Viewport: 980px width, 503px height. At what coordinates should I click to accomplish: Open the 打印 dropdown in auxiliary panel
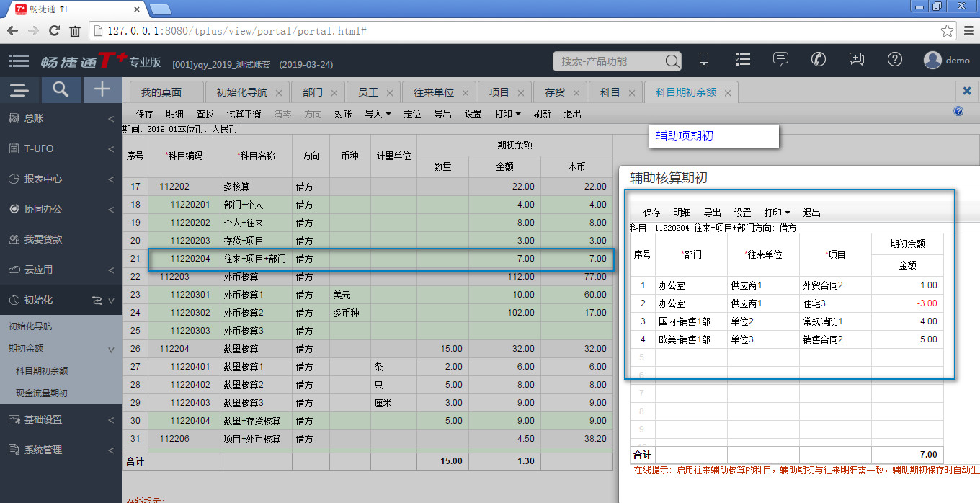pos(778,213)
